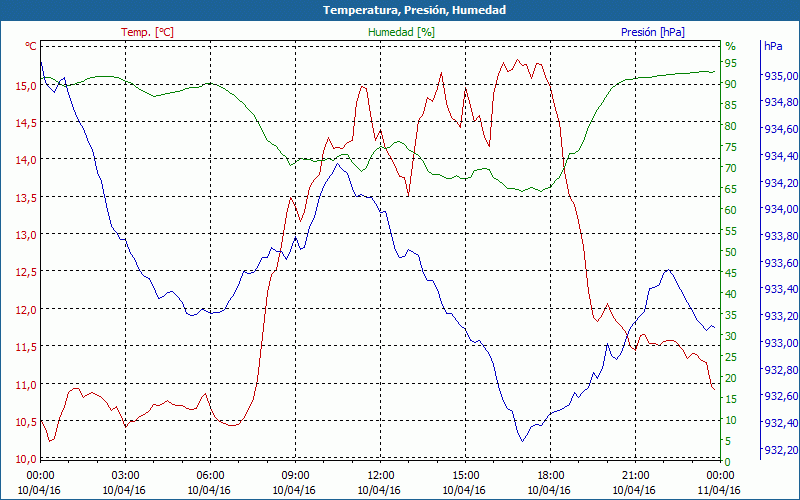The width and height of the screenshot is (800, 500).
Task: Click pressure axis value '932,80'
Action: click(x=781, y=369)
